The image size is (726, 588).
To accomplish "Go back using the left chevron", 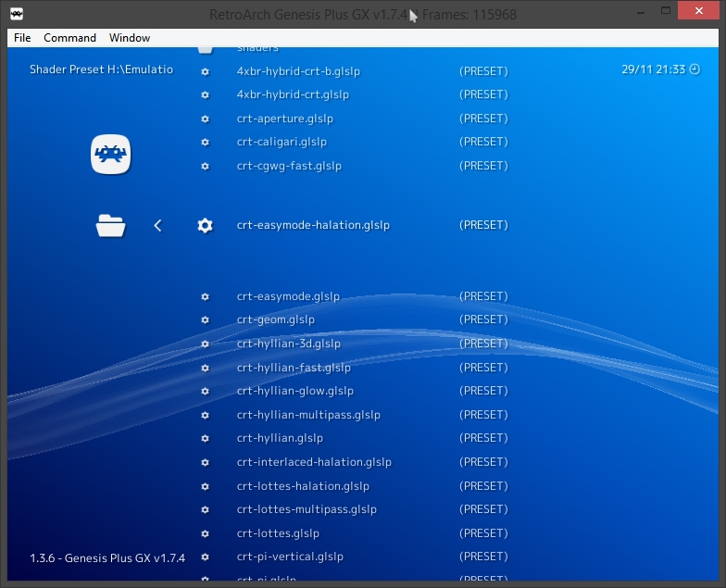I will tap(157, 226).
